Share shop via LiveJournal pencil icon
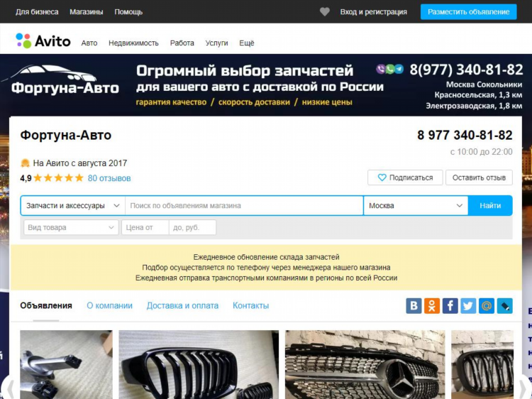The image size is (532, 399). pos(505,306)
